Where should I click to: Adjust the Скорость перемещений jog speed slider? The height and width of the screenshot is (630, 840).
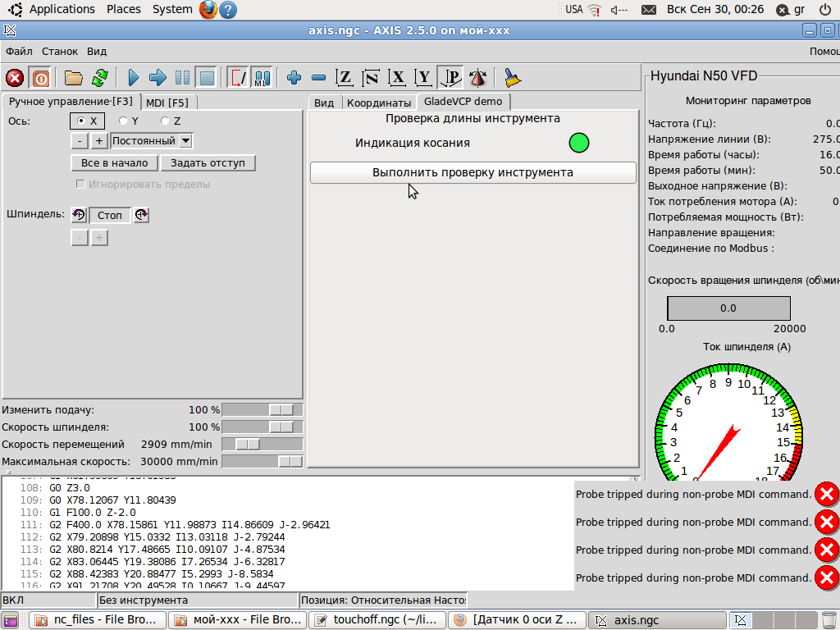pos(247,444)
